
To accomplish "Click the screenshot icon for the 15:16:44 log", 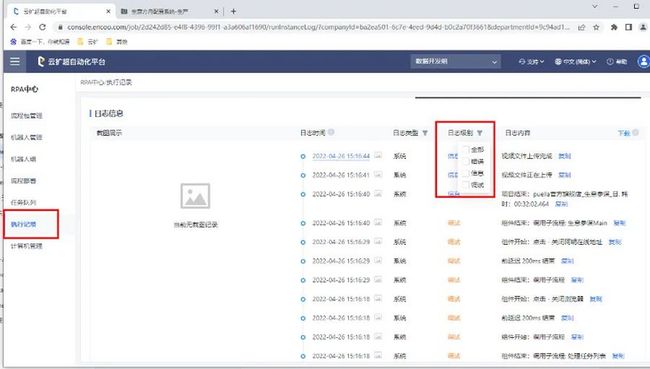I will 378,155.
